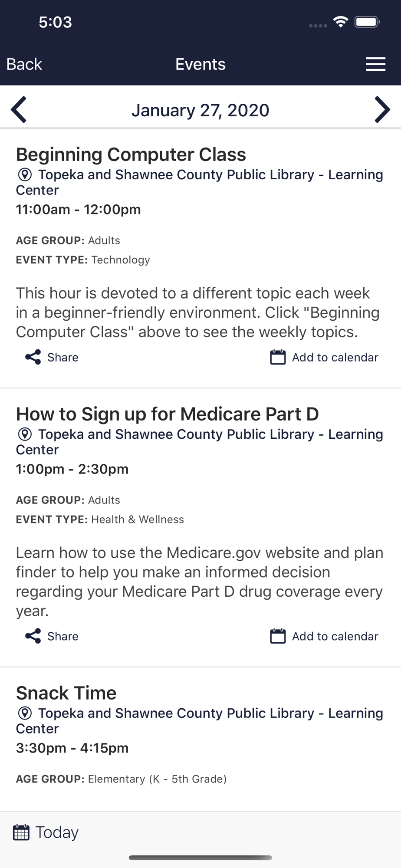Screen dimensions: 401x868
Task: Open Beginning Computer Class event title
Action: (131, 155)
